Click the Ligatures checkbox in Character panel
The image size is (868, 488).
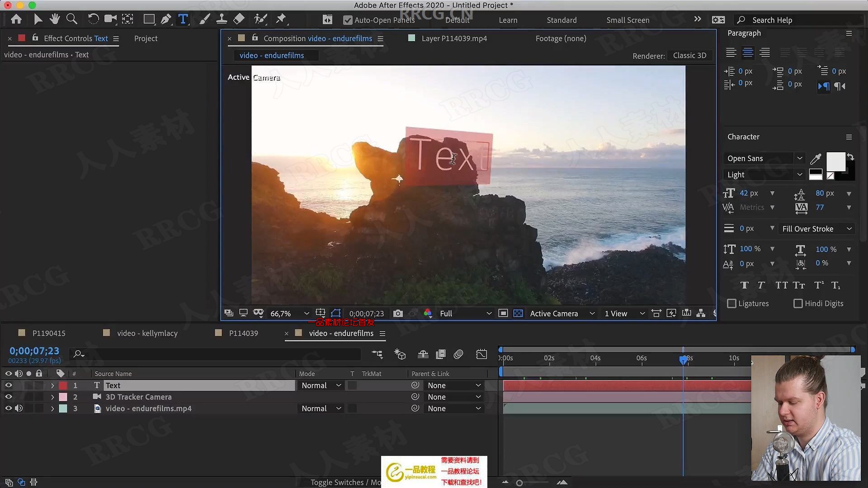click(730, 303)
